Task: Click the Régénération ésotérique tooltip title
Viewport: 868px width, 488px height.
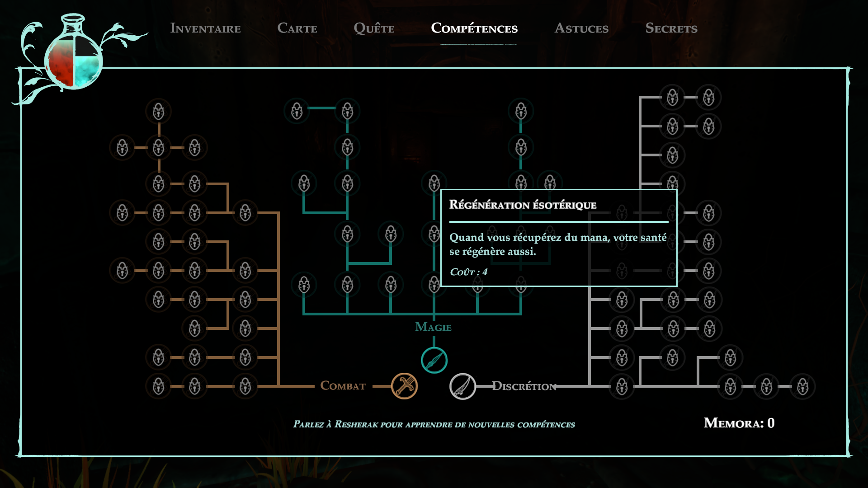Action: 523,205
